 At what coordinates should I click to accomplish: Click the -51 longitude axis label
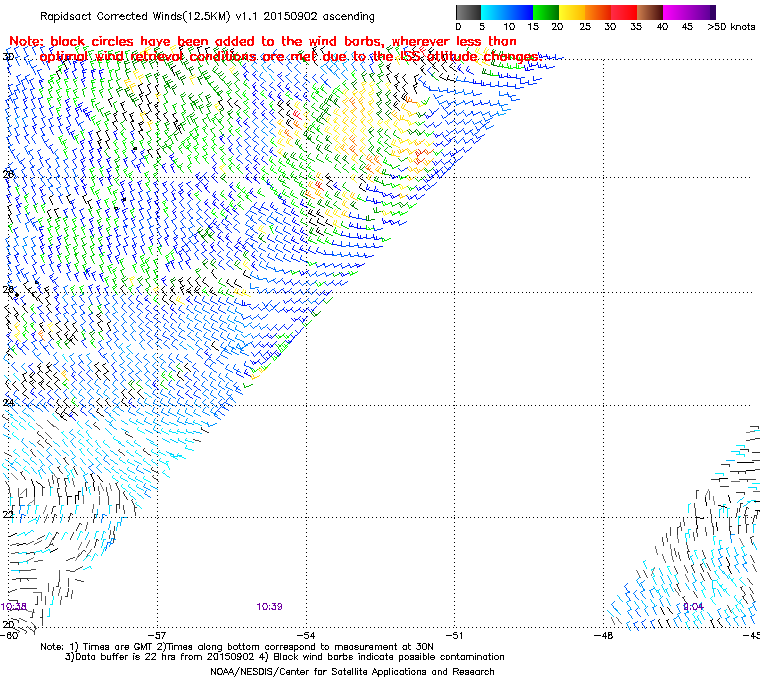455,635
